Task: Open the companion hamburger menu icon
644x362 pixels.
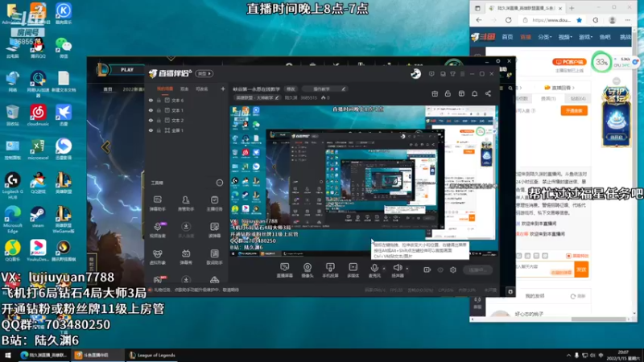Action: [x=462, y=74]
